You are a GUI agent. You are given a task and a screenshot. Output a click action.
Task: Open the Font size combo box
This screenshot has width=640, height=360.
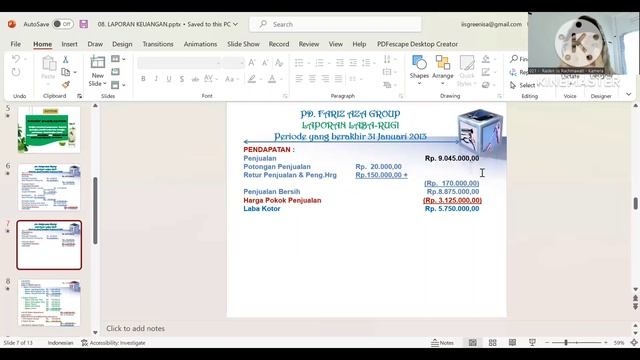(x=233, y=63)
